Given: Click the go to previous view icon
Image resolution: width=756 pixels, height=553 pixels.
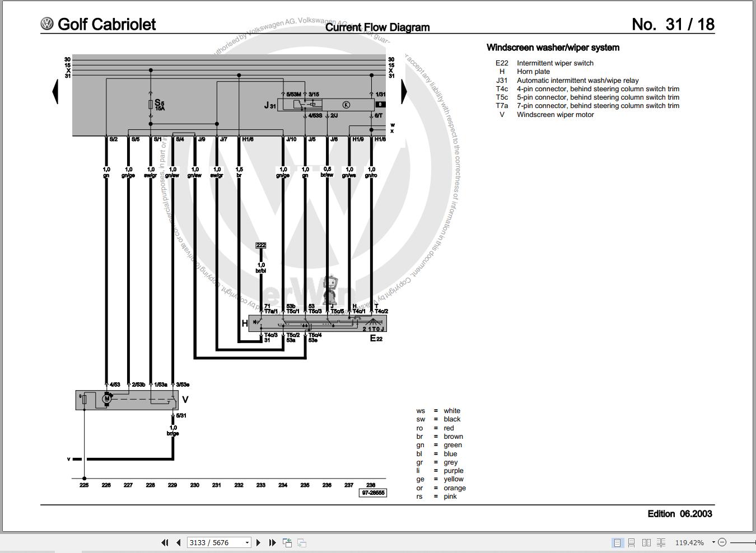Looking at the screenshot, I should tap(287, 542).
